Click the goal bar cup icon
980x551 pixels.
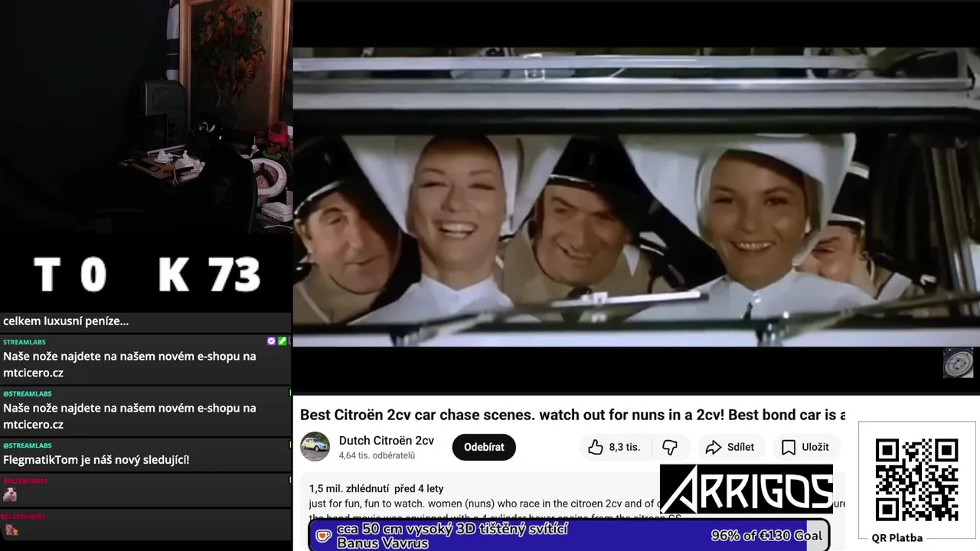(x=324, y=536)
